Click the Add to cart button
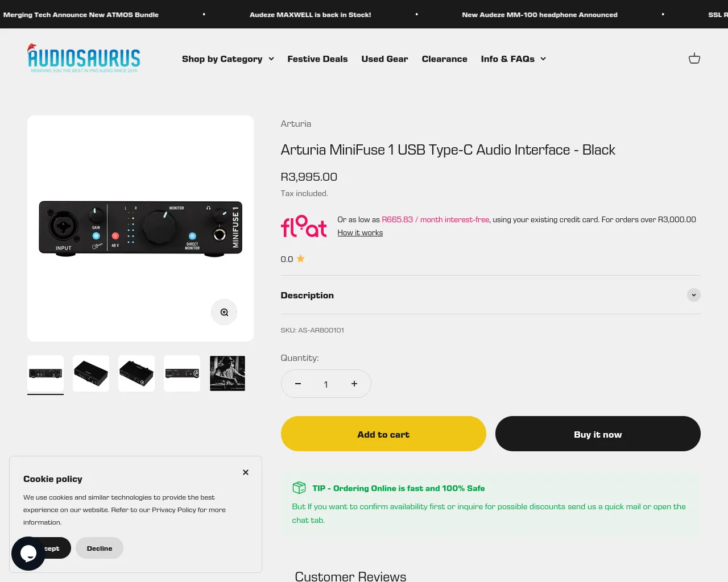728x582 pixels. [x=383, y=434]
